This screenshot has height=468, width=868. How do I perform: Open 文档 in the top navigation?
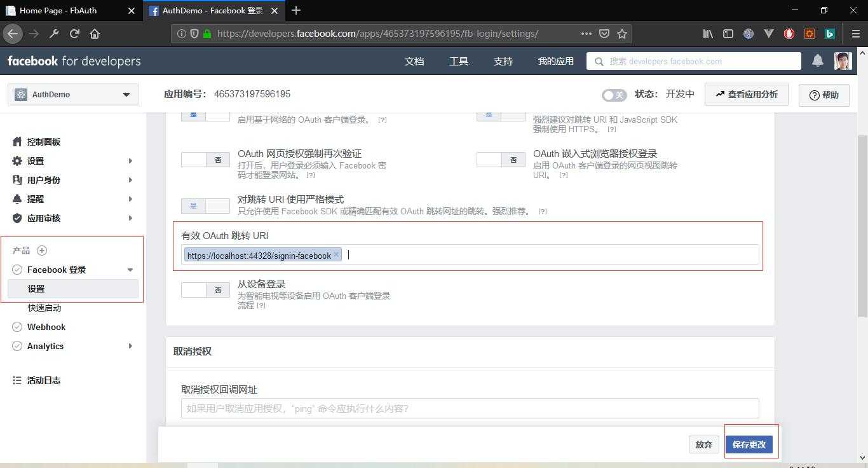pyautogui.click(x=414, y=61)
